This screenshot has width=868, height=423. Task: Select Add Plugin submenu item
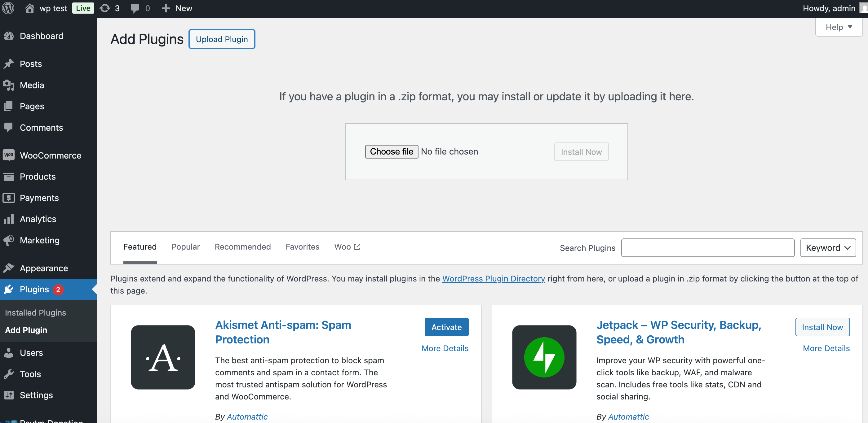(26, 330)
